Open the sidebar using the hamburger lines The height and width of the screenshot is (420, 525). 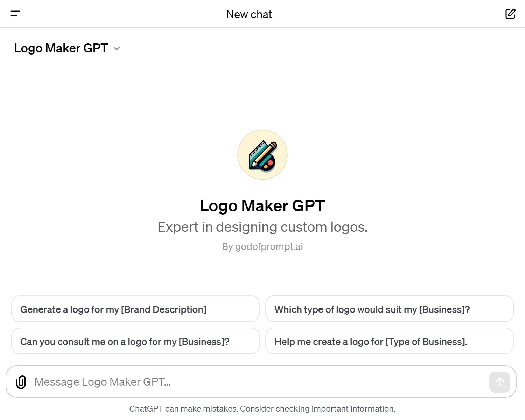[15, 14]
